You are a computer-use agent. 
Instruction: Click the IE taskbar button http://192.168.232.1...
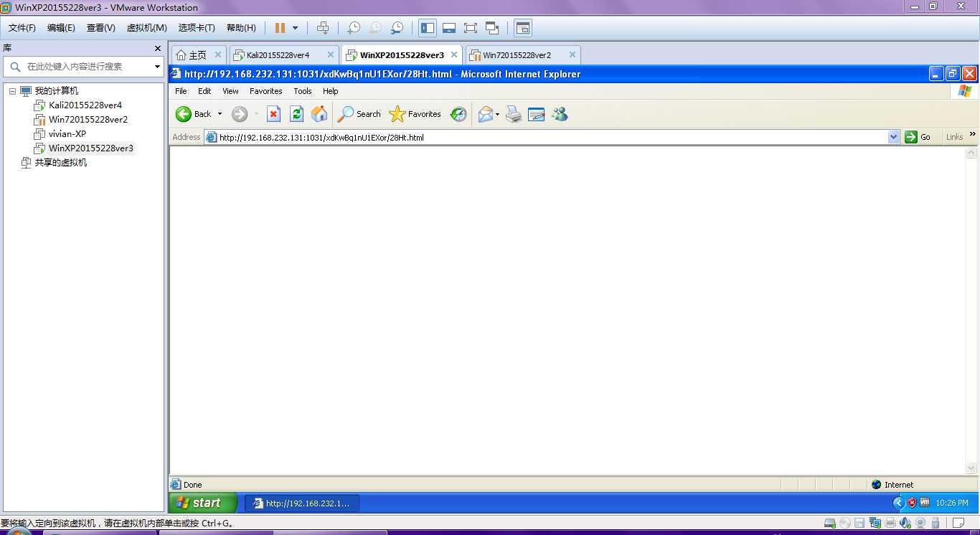tap(302, 503)
